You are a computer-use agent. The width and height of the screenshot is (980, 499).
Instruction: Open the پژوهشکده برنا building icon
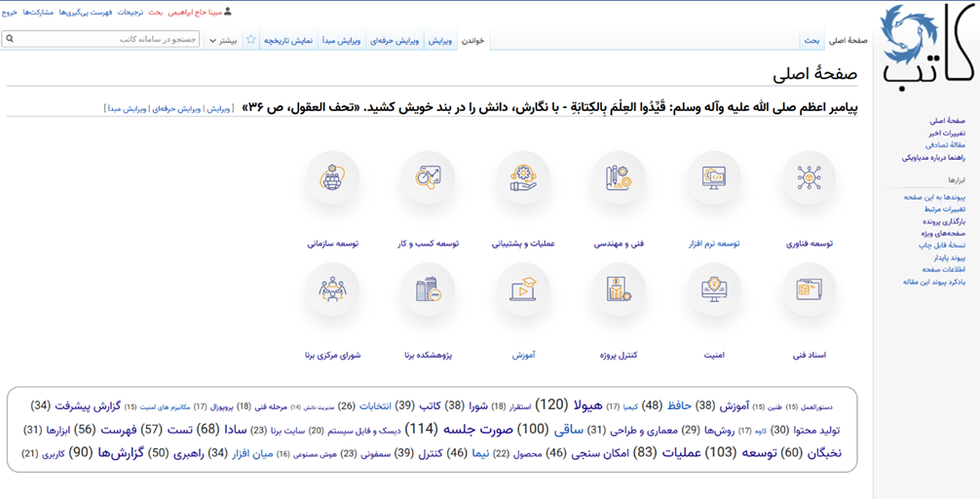[428, 288]
